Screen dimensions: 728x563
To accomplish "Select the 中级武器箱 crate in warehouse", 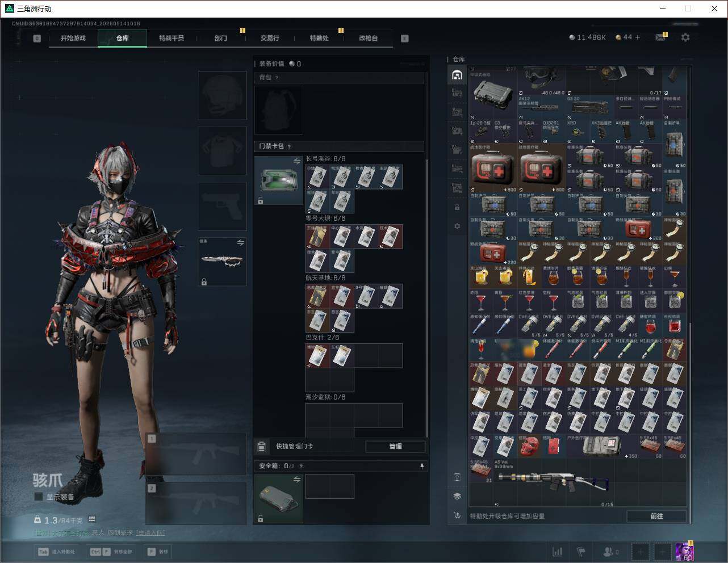I will click(x=493, y=95).
